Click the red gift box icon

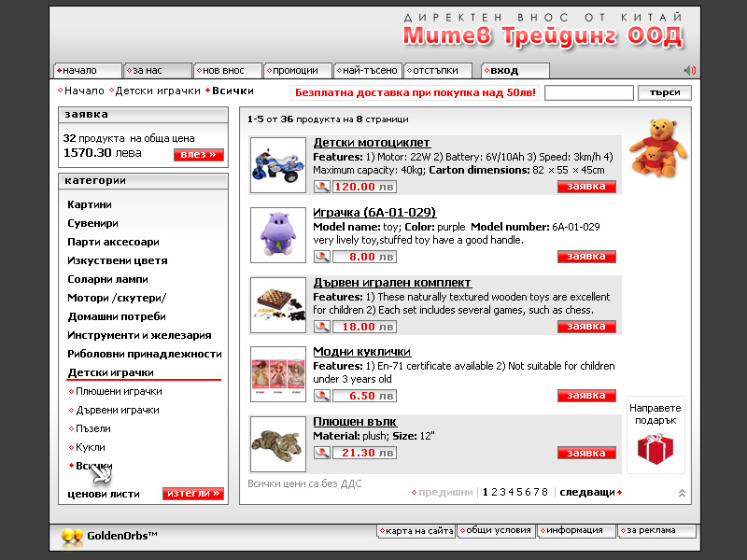(655, 449)
